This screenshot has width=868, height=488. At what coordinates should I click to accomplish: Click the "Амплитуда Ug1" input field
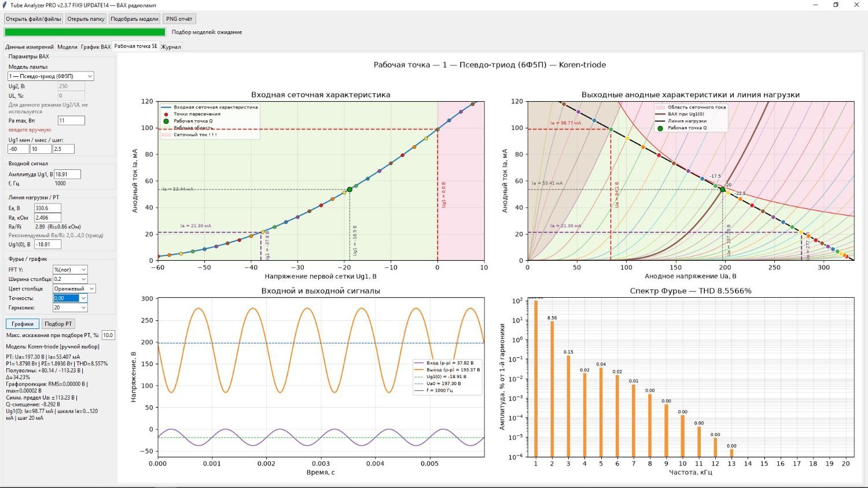67,174
